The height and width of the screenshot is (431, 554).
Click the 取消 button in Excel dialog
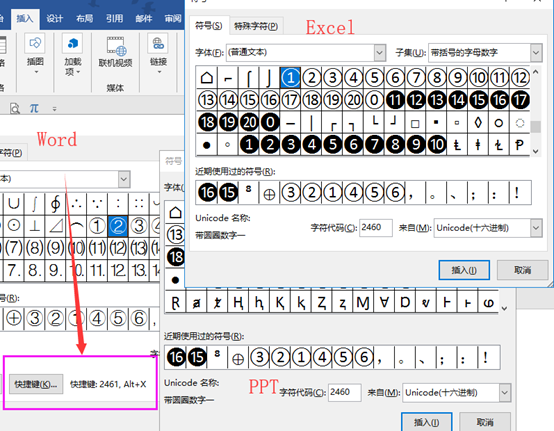523,270
